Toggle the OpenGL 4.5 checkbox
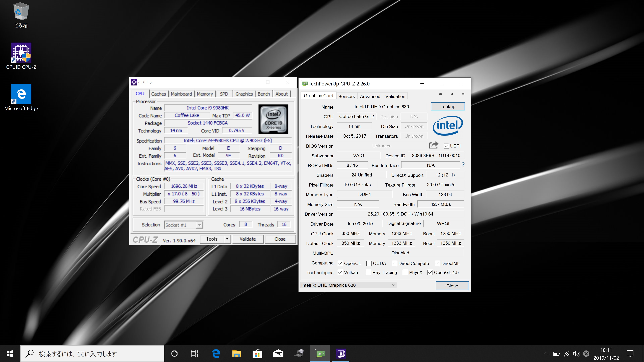This screenshot has width=644, height=362. point(430,272)
